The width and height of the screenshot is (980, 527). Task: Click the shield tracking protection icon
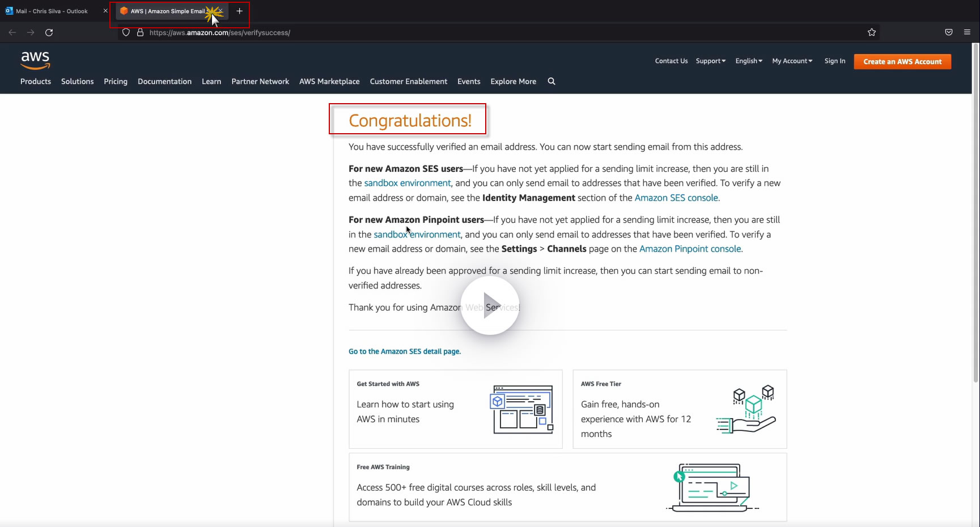[x=126, y=32]
